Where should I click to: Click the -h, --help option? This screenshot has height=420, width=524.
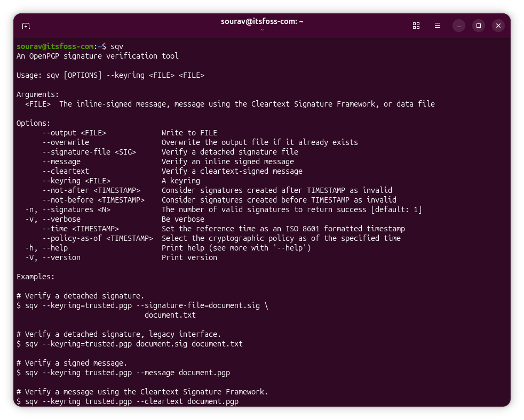tap(46, 248)
